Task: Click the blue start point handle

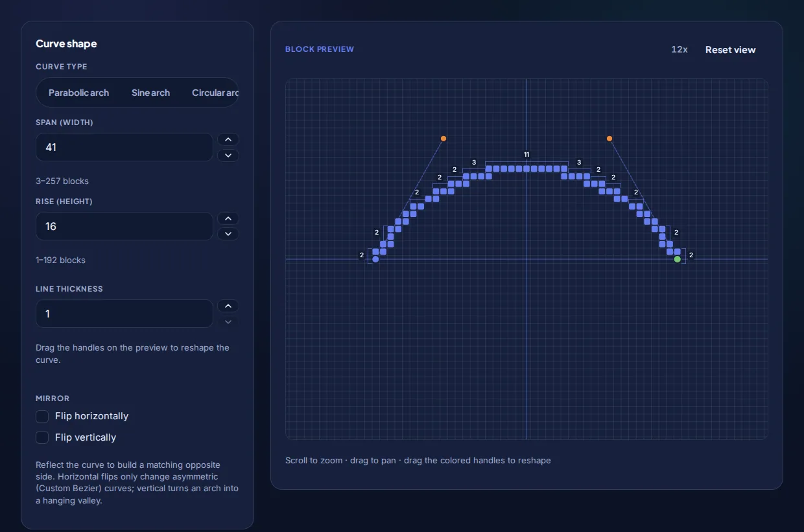Action: click(375, 259)
